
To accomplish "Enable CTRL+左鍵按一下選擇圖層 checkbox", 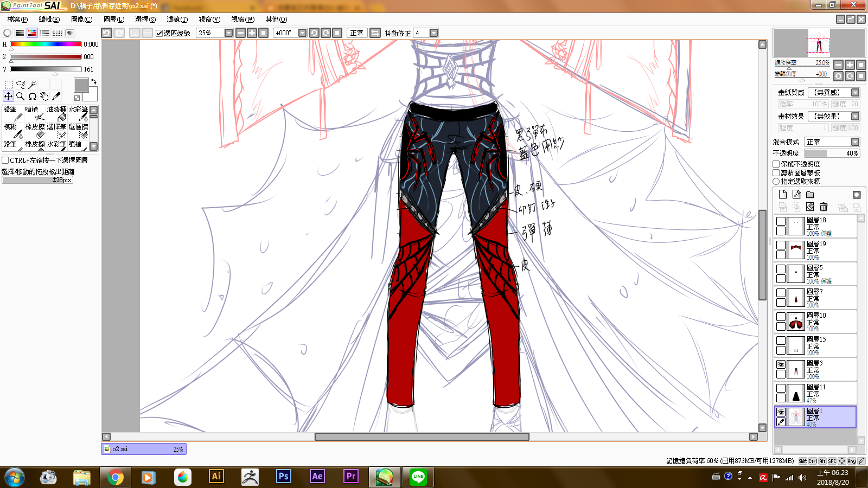I will [x=5, y=160].
